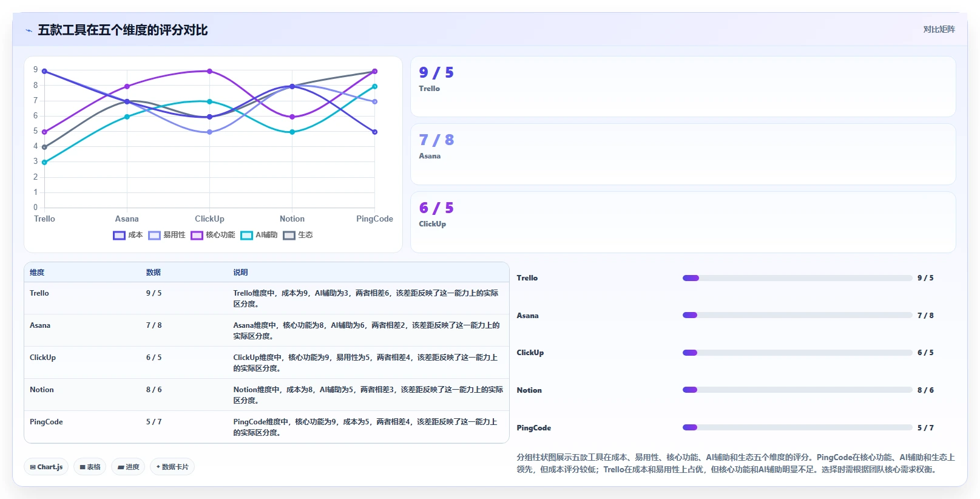Click the ClickUp x-axis label on chart
This screenshot has width=980, height=499.
tap(209, 219)
